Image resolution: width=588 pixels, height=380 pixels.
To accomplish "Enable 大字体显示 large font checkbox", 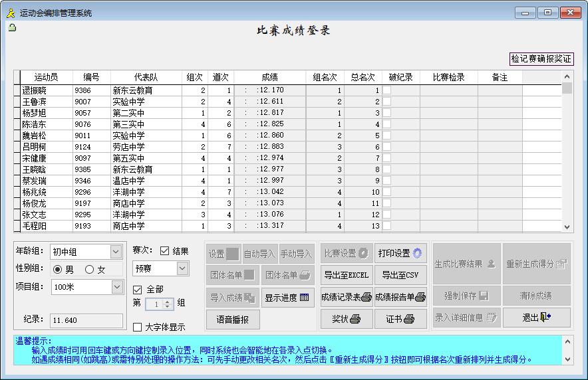I will point(138,327).
